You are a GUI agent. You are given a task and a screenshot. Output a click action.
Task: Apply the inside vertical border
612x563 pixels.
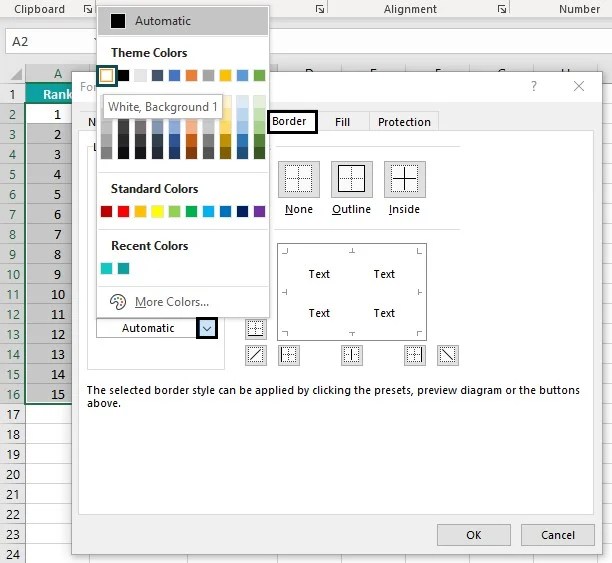(352, 355)
